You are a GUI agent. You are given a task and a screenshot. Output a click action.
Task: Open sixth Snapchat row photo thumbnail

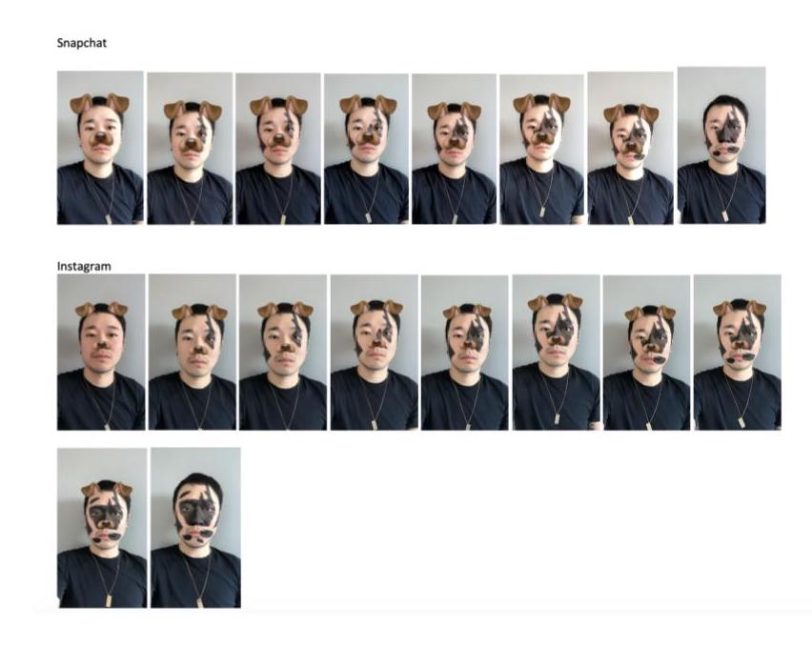coord(541,150)
